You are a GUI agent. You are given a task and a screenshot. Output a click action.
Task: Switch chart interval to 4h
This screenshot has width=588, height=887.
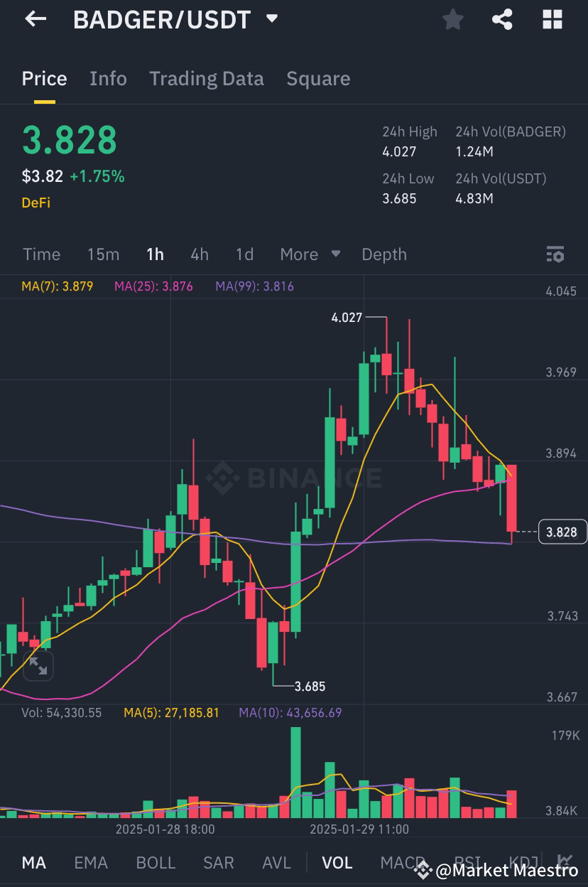199,254
